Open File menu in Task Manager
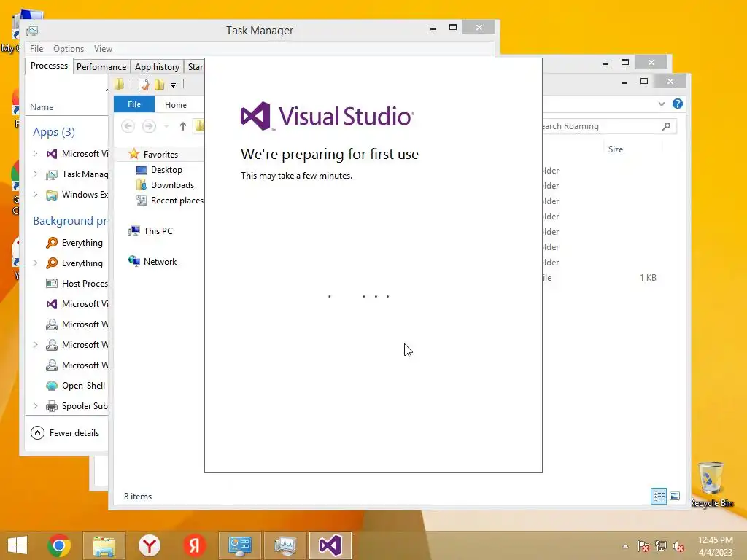The height and width of the screenshot is (560, 747). coord(36,49)
